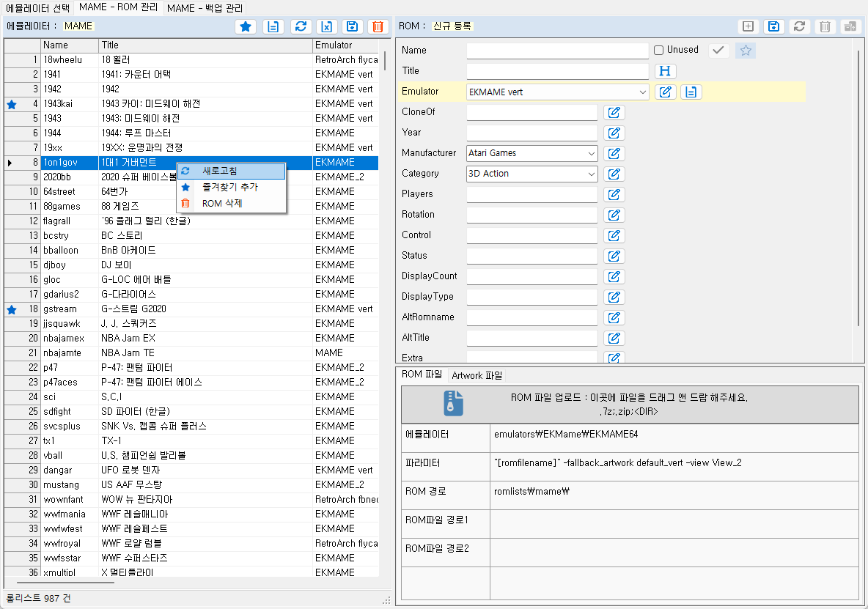Select the row svcsplus
Image resolution: width=868 pixels, height=609 pixels.
pyautogui.click(x=191, y=426)
